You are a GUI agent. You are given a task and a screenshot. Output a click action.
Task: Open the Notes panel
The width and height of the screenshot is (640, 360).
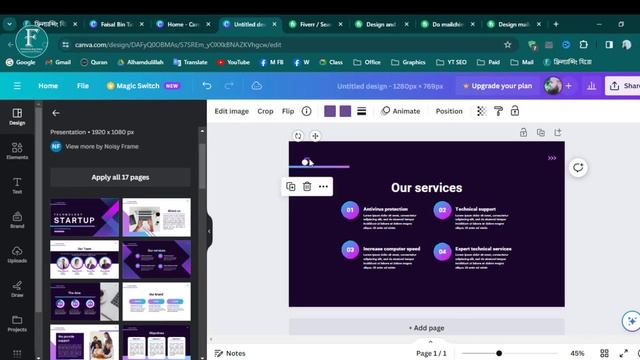click(x=230, y=353)
